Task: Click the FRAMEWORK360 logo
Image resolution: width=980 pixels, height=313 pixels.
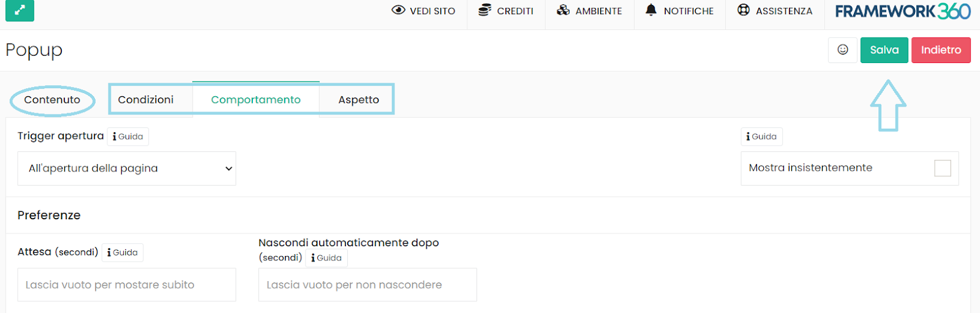Action: point(902,11)
